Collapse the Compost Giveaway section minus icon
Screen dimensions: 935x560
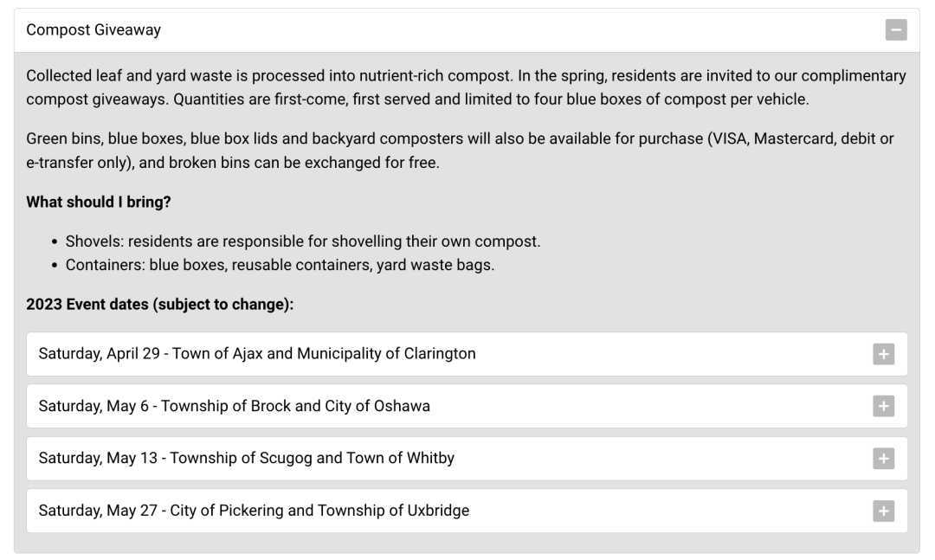click(897, 30)
